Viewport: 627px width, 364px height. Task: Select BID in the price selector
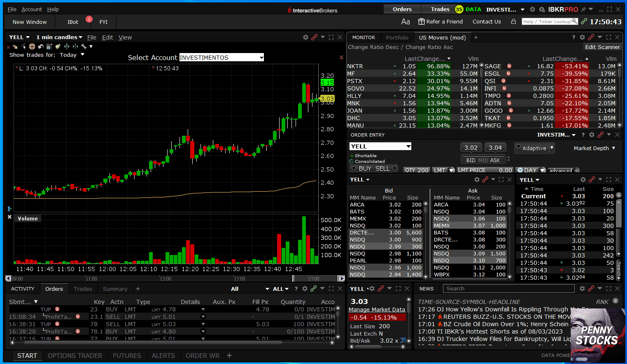pyautogui.click(x=471, y=160)
